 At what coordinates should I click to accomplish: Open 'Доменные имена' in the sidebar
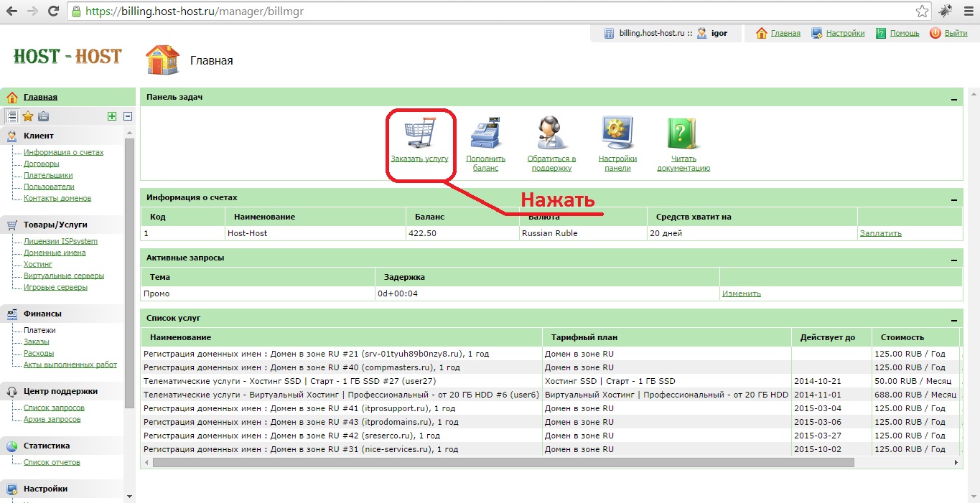[55, 253]
